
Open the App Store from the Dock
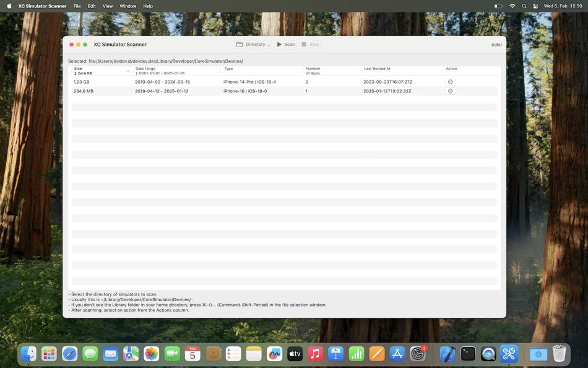[396, 354]
